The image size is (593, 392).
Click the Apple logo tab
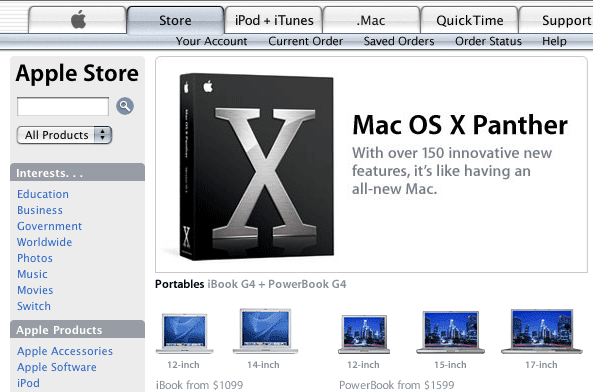tap(78, 20)
